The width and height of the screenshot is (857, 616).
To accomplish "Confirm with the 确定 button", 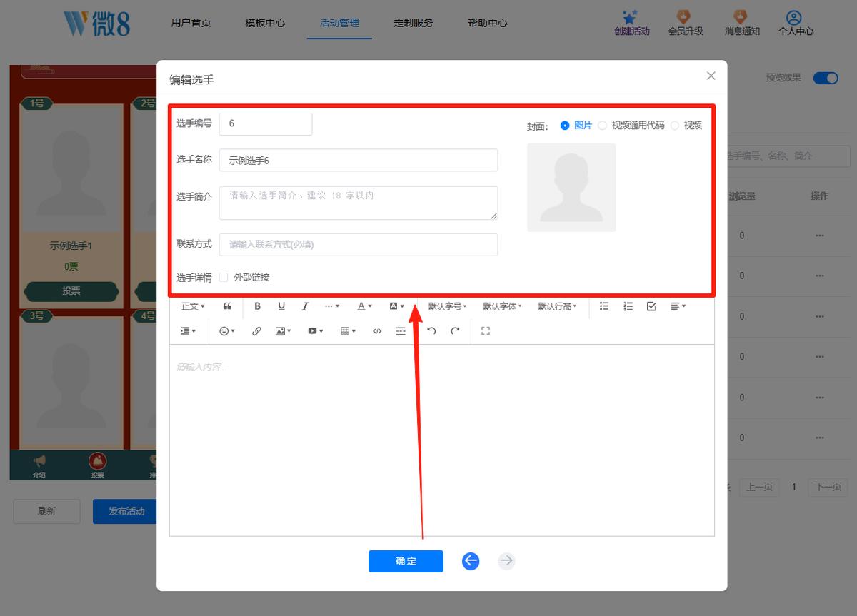I will click(406, 561).
